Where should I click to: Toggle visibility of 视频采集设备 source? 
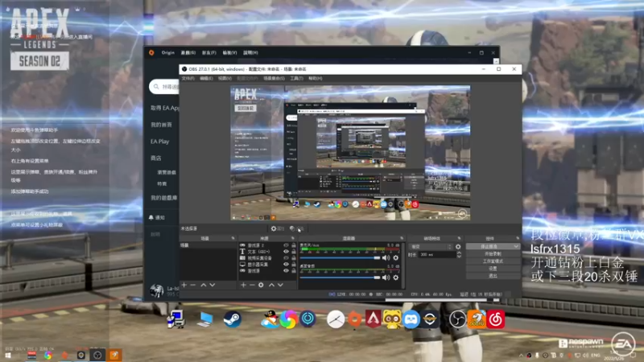point(287,258)
